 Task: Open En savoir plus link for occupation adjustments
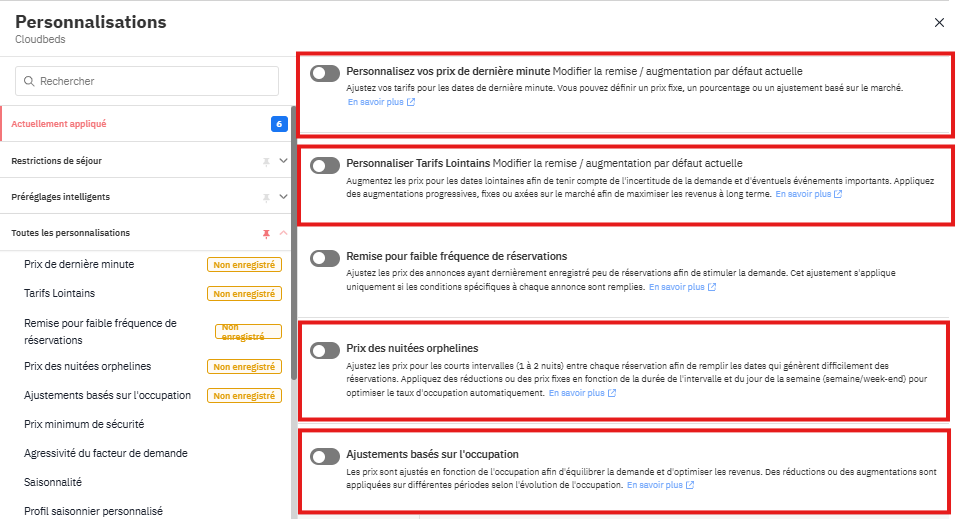click(x=655, y=485)
